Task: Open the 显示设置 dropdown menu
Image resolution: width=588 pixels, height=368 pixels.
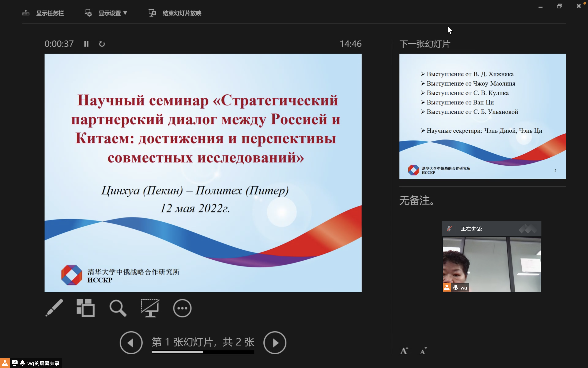Action: [113, 13]
